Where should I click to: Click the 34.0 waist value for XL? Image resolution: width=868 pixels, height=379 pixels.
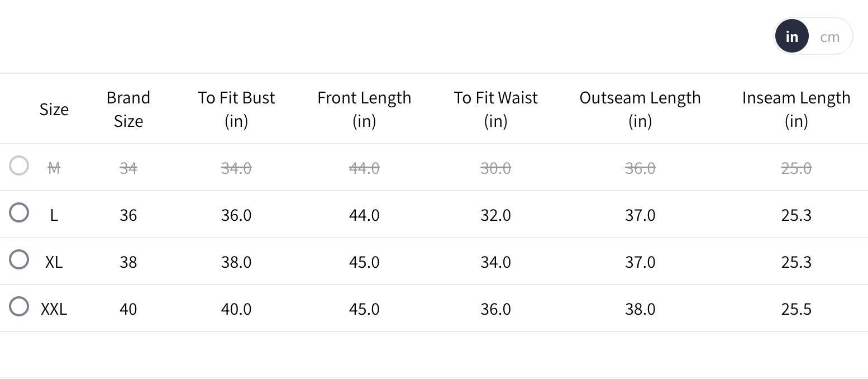pos(495,262)
